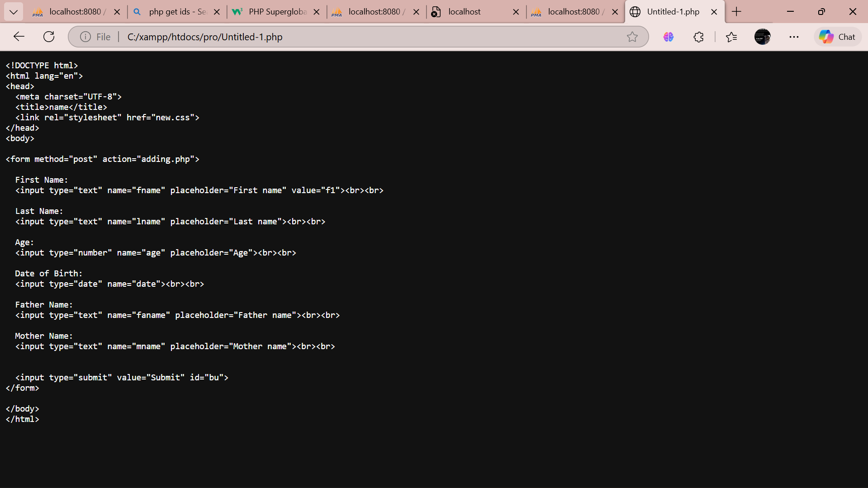The height and width of the screenshot is (488, 868).
Task: Close the 'php get ids' search tab
Action: (x=217, y=12)
